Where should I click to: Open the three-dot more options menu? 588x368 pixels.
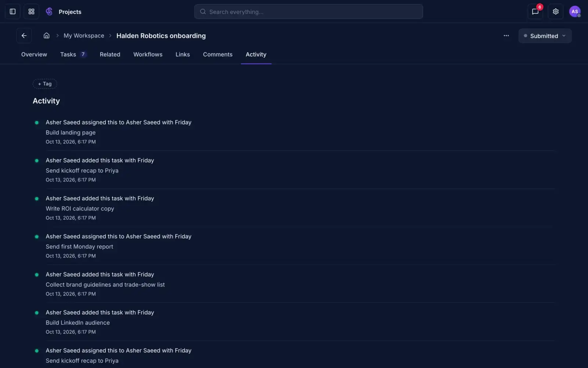click(506, 36)
